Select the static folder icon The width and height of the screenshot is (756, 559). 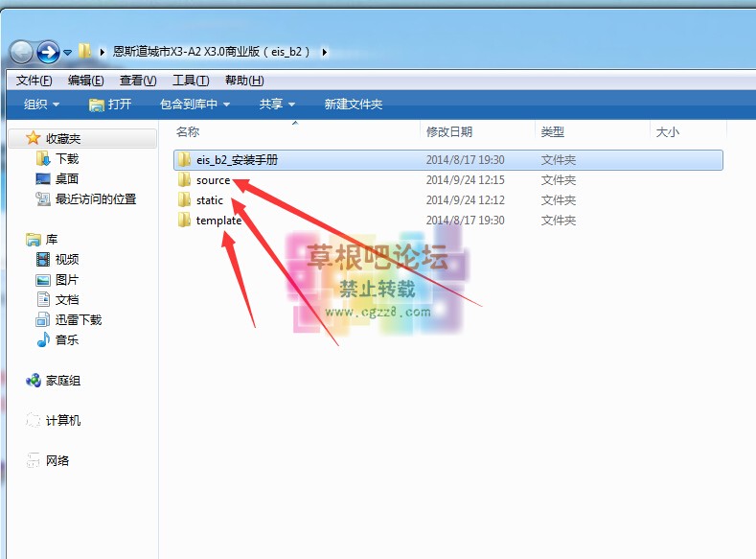click(184, 199)
